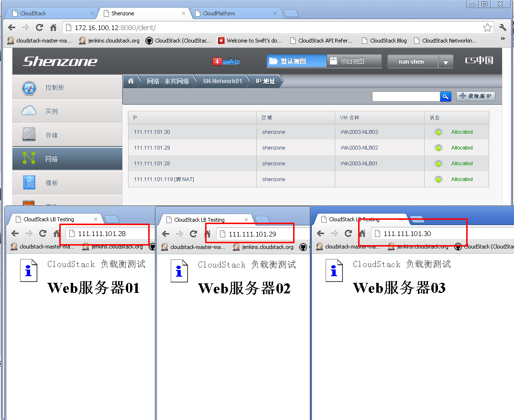Expand the nan shen user dropdown arrow
The image size is (514, 420).
[446, 62]
